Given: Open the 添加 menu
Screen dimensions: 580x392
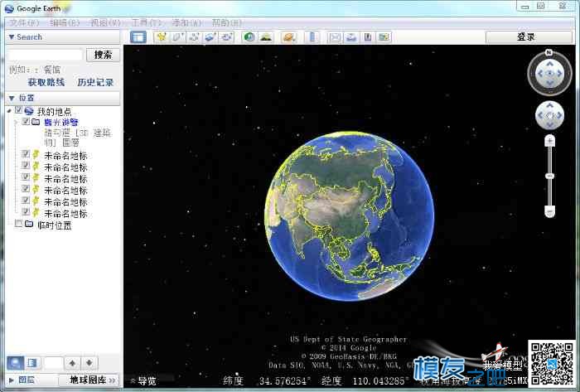Looking at the screenshot, I should 186,23.
